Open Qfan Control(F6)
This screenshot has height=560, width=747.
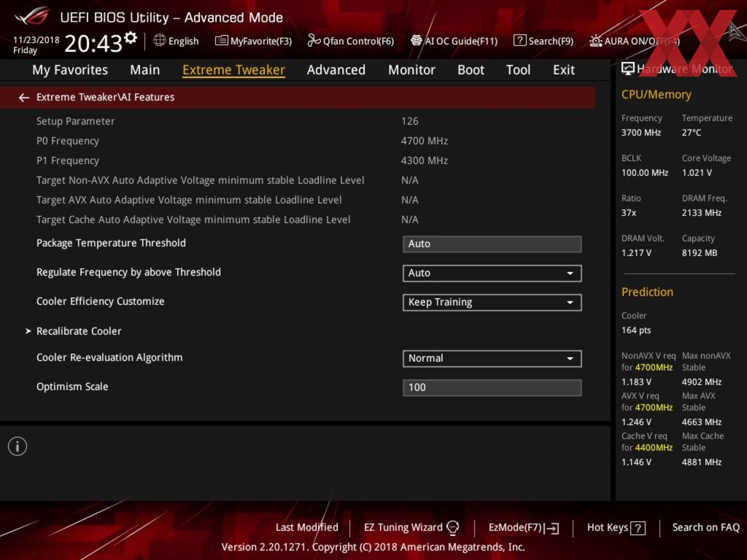[350, 41]
